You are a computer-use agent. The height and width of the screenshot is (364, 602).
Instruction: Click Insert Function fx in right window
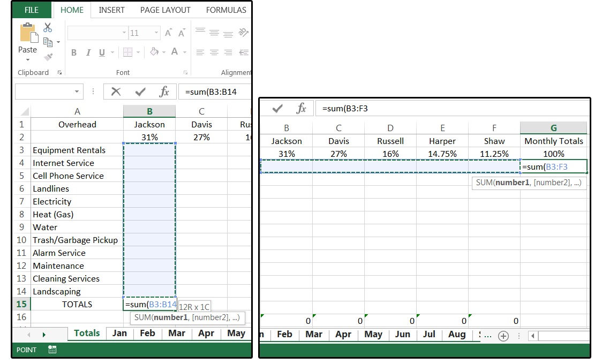click(x=302, y=109)
